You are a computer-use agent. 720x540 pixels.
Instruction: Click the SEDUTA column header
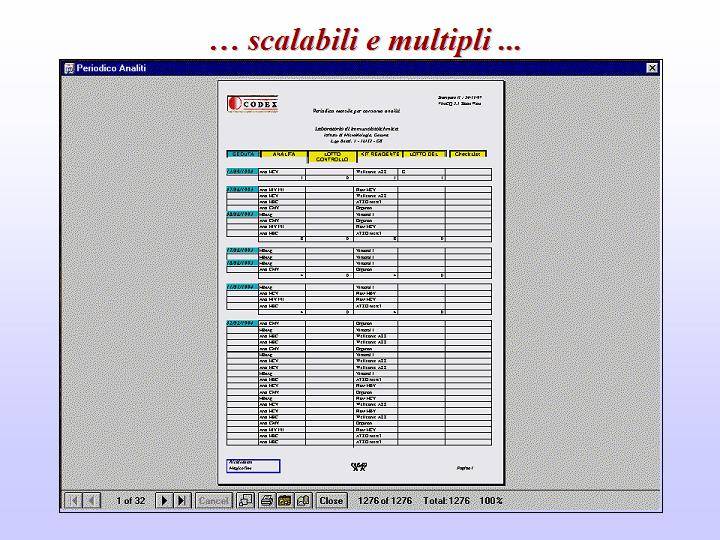pyautogui.click(x=242, y=154)
